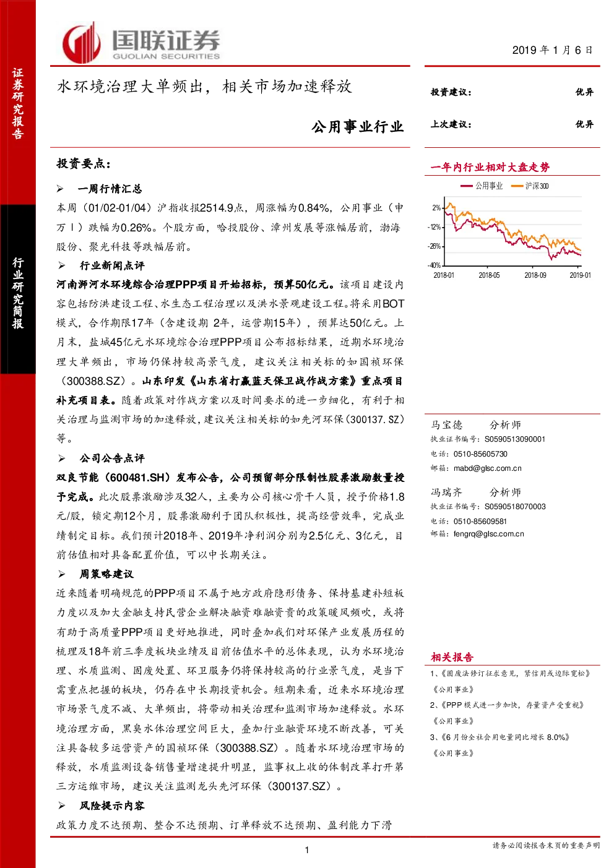Click the page number 1
Viewport: 614px width, 868px height.
[307, 850]
